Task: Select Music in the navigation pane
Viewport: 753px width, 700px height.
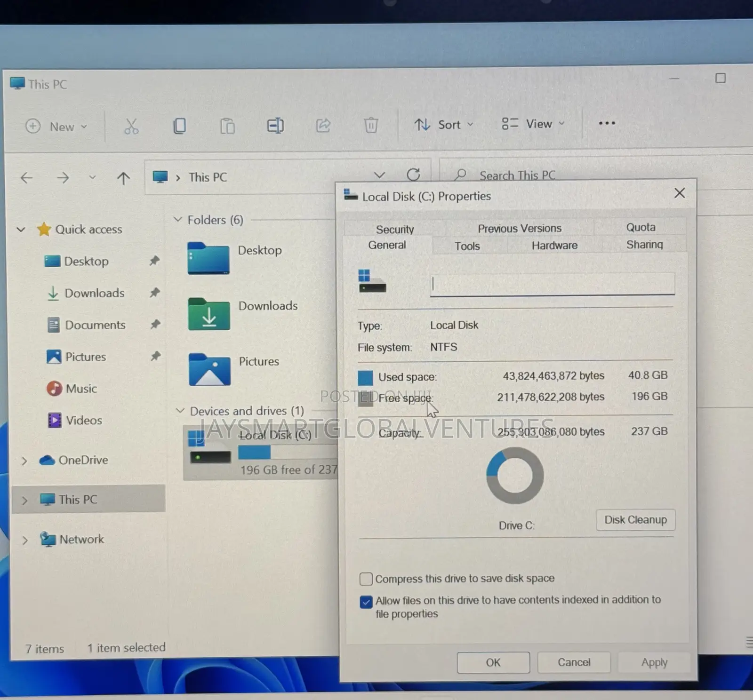Action: point(72,389)
